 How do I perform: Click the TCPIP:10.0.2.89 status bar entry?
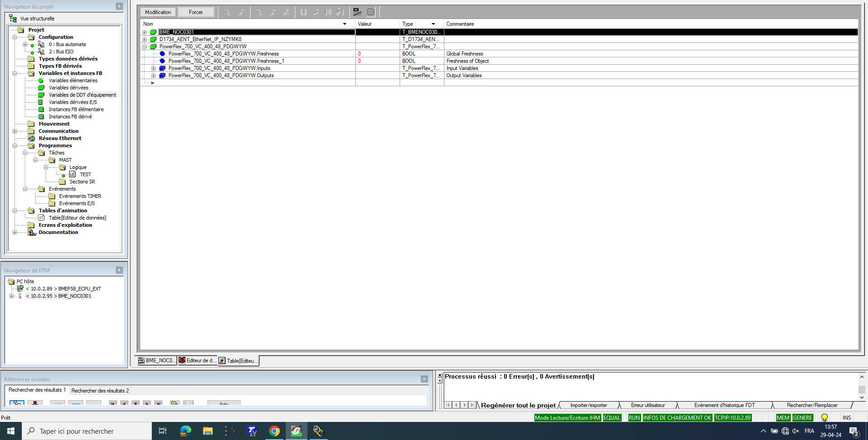point(732,418)
